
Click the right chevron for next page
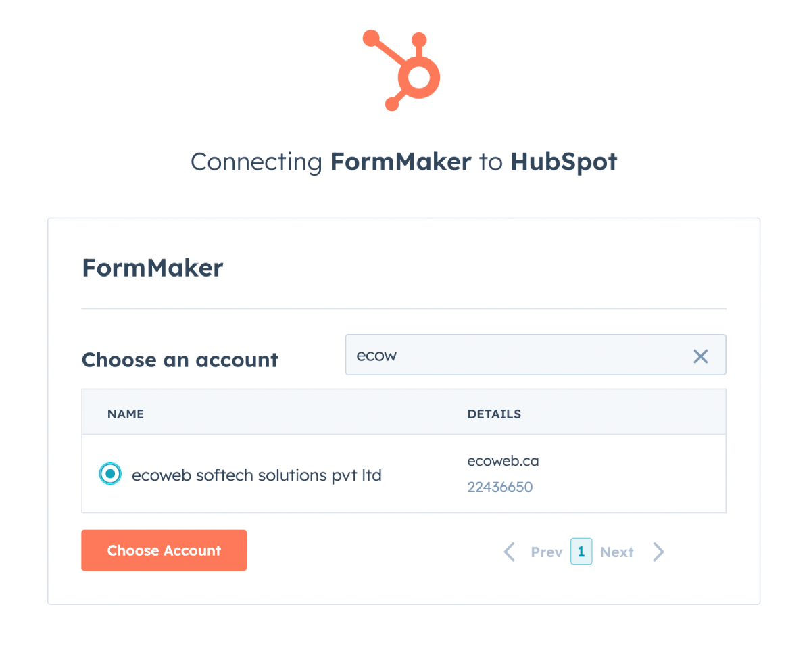tap(658, 552)
